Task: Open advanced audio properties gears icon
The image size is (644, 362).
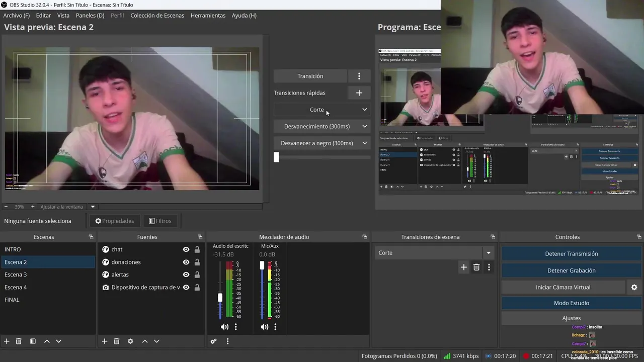Action: pyautogui.click(x=214, y=341)
